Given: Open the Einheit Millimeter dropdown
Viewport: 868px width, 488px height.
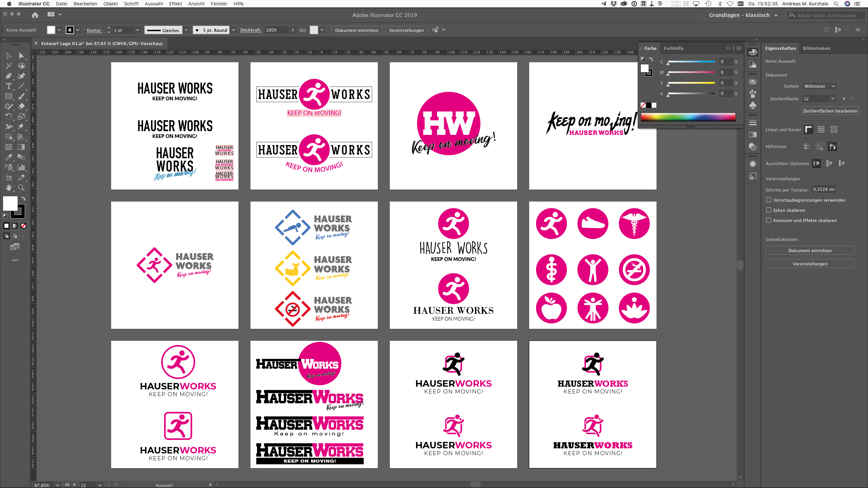Looking at the screenshot, I should click(820, 86).
